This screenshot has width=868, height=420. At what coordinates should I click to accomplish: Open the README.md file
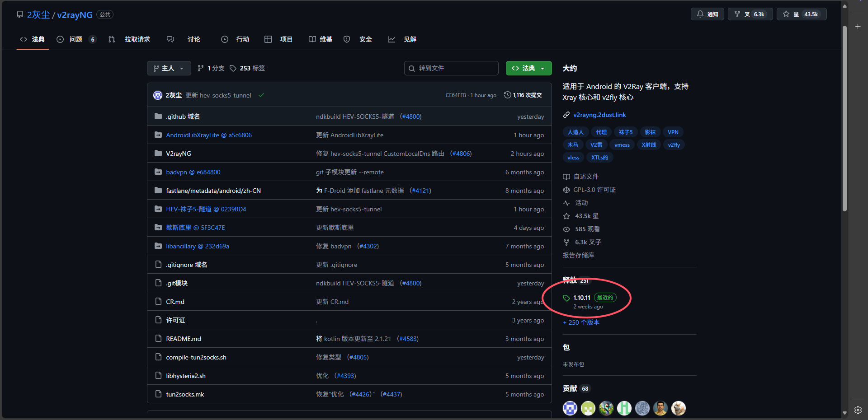click(x=184, y=339)
